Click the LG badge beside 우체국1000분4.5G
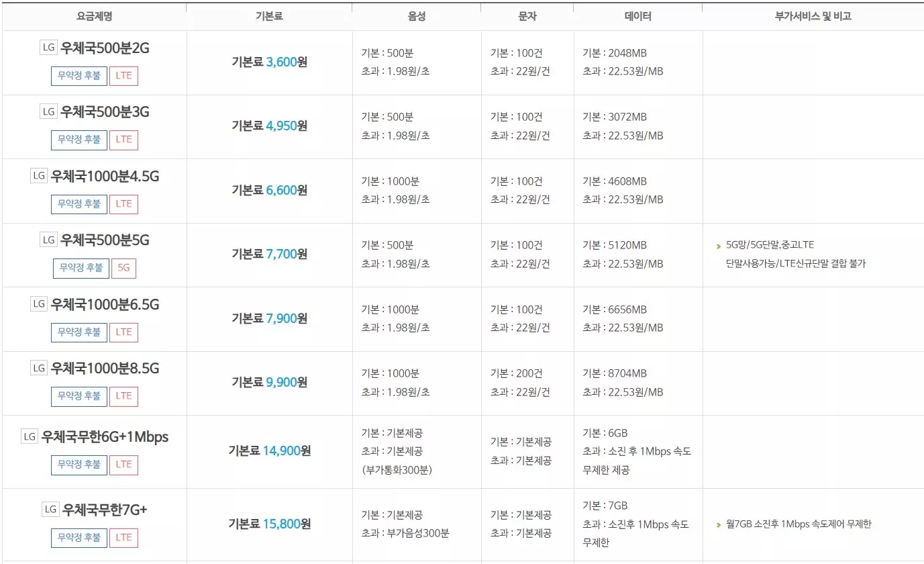This screenshot has width=924, height=564. 39,176
